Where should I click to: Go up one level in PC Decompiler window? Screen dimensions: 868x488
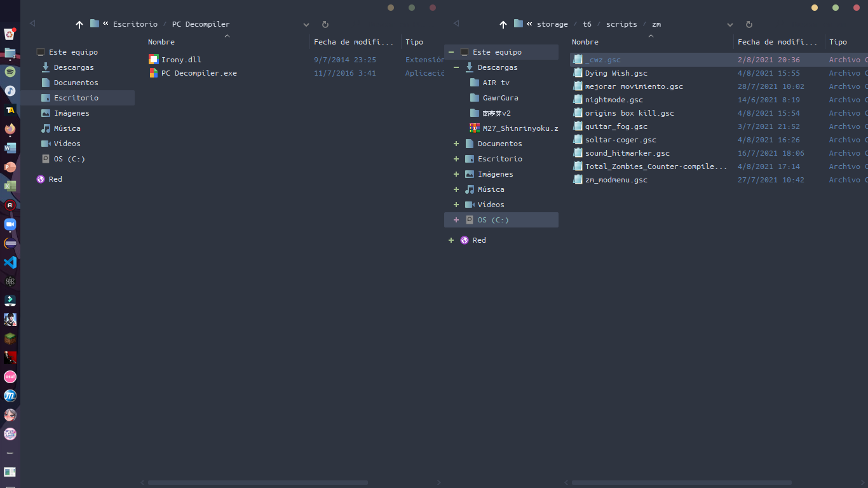pos(79,24)
